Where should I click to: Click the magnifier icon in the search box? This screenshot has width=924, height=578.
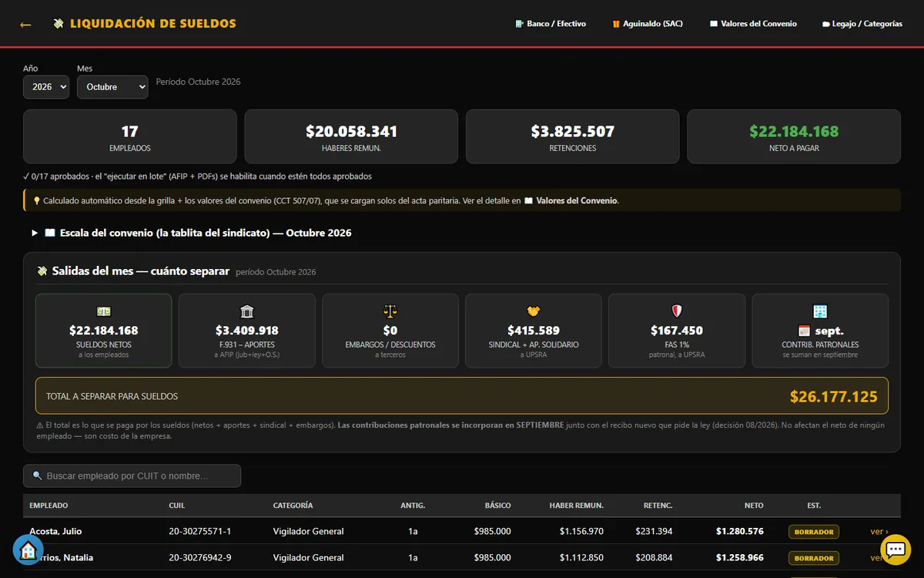(37, 476)
